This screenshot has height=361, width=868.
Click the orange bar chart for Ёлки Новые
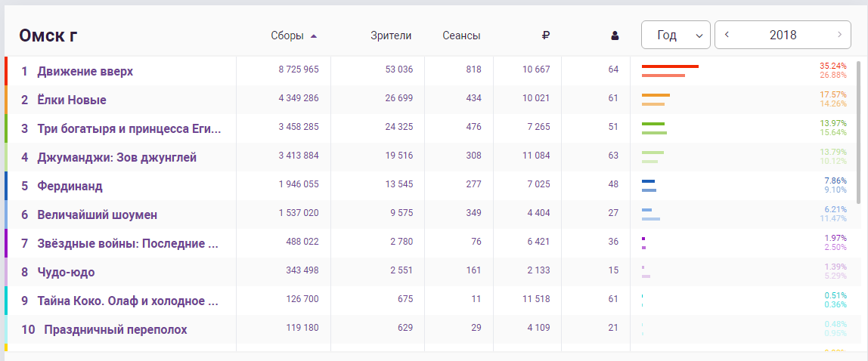pyautogui.click(x=656, y=100)
